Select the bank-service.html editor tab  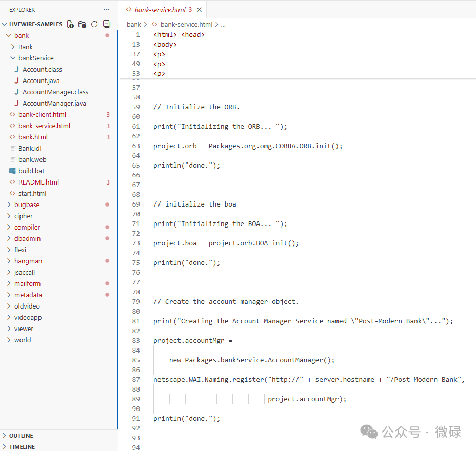pos(159,10)
